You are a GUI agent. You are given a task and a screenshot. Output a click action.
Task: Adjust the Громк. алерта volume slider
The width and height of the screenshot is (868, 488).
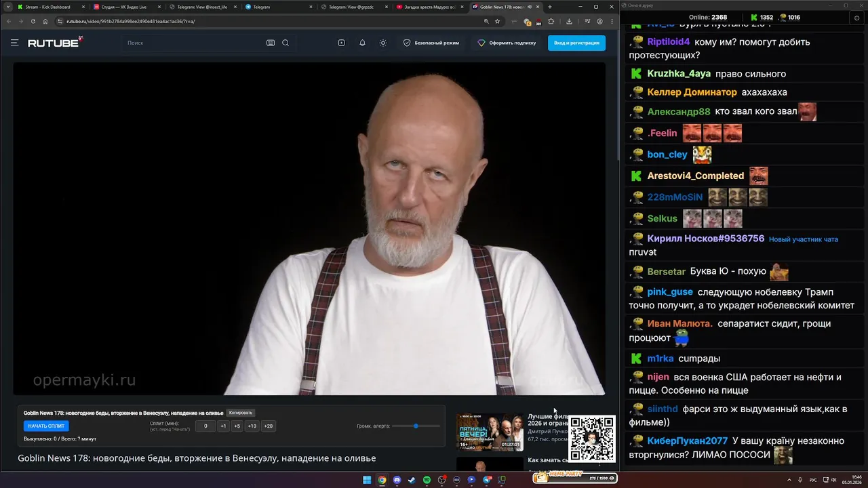click(x=416, y=426)
